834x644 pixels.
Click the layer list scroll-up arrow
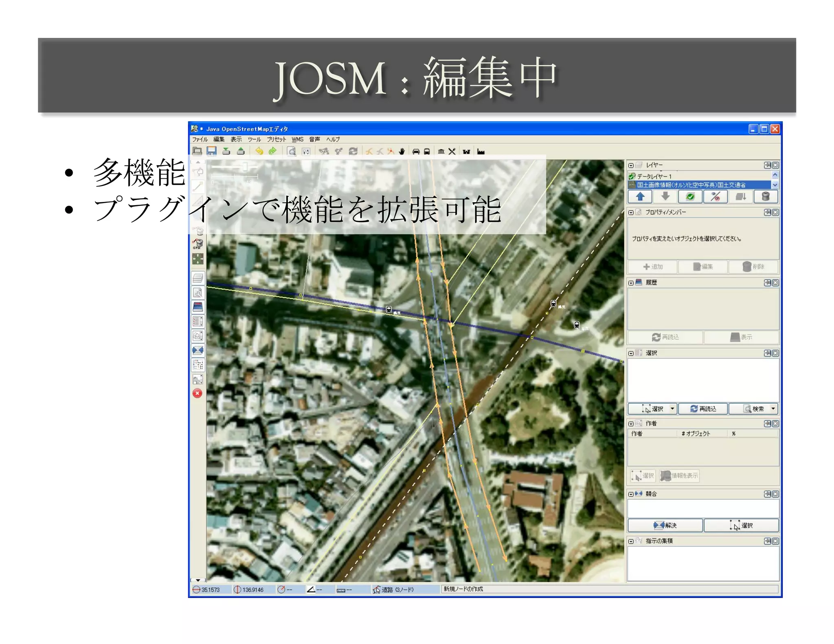point(775,175)
